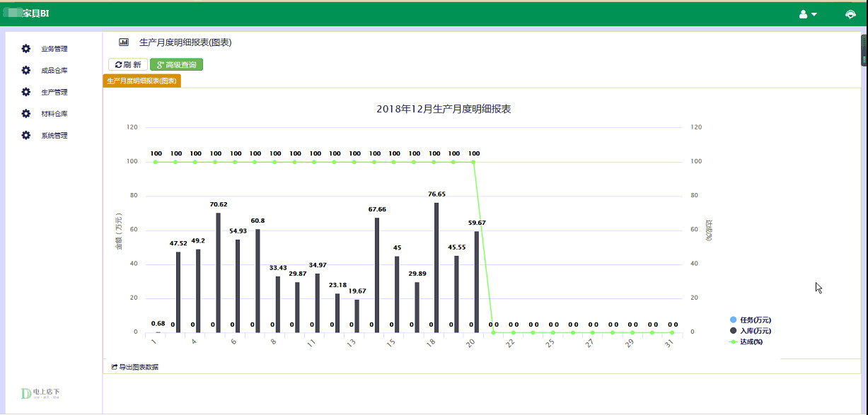Click the gear icon beside 成品仓库
This screenshot has height=415, width=868.
(26, 70)
